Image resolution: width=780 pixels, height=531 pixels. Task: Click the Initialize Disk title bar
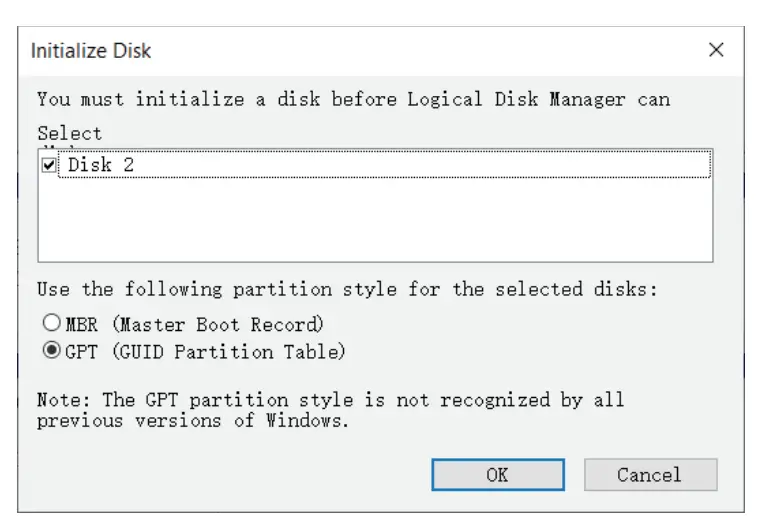click(300, 50)
